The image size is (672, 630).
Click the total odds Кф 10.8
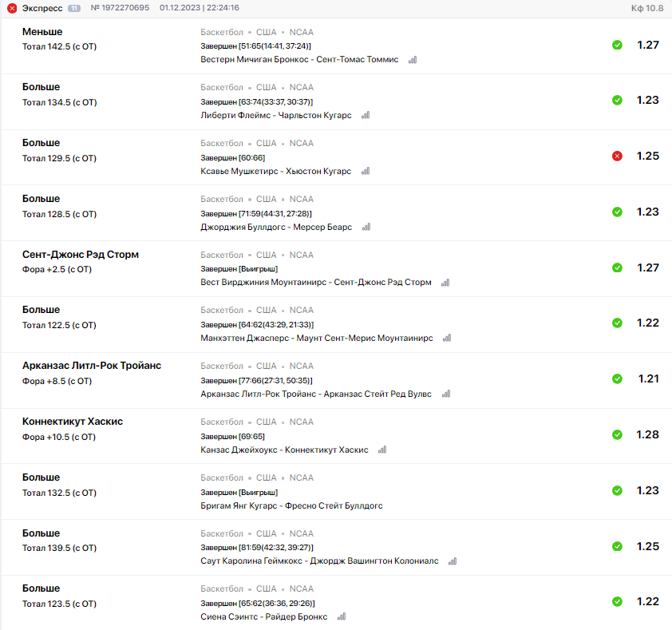(x=647, y=8)
